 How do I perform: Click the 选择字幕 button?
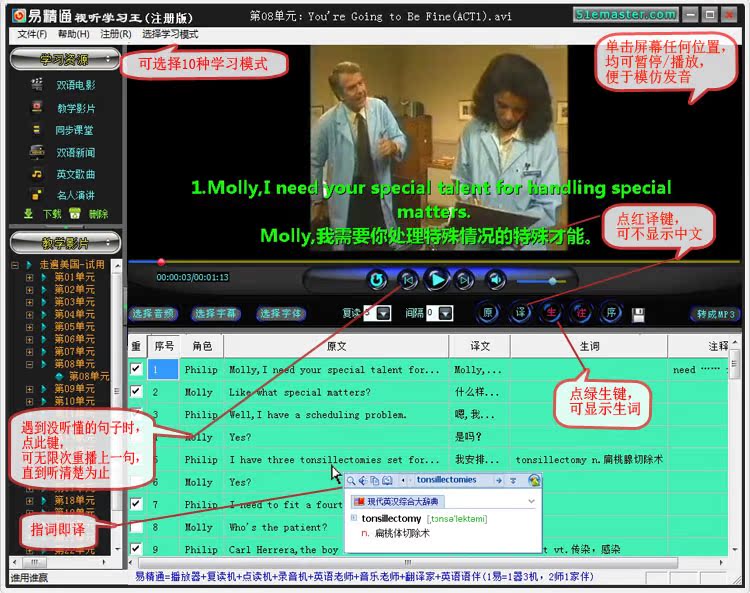click(216, 314)
